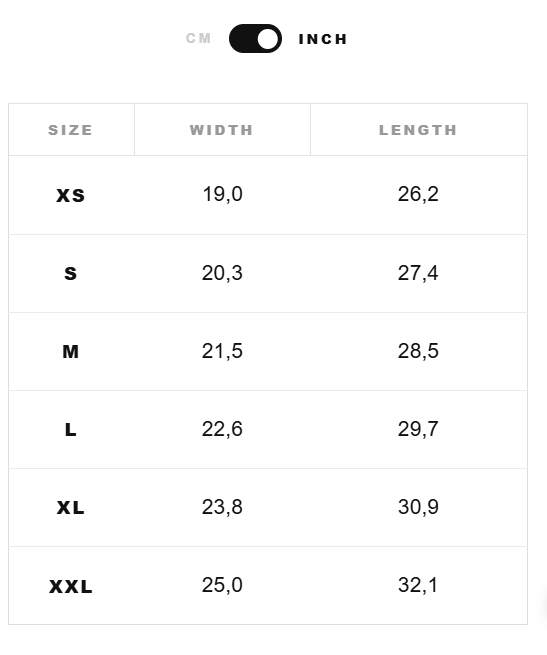Click the 26,2 length value for XS
The height and width of the screenshot is (655, 547).
[418, 194]
